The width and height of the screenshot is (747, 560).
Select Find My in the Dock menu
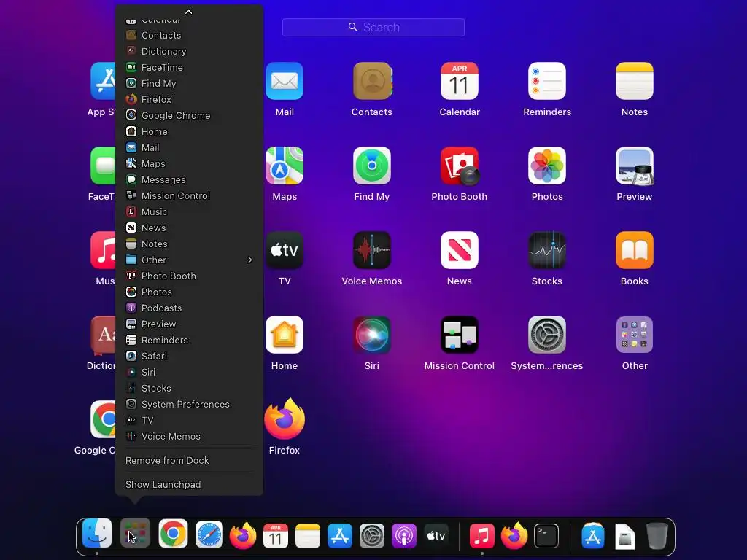189,83
